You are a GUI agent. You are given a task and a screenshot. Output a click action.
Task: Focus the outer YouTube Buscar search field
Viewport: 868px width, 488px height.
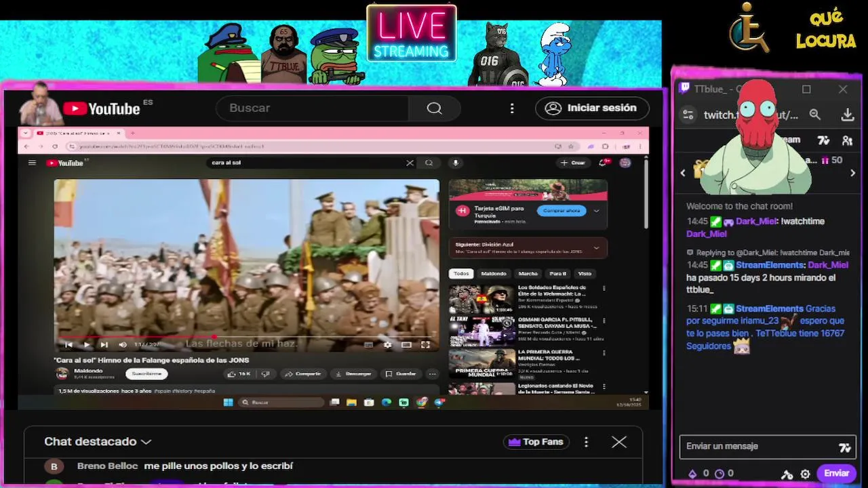tap(312, 108)
